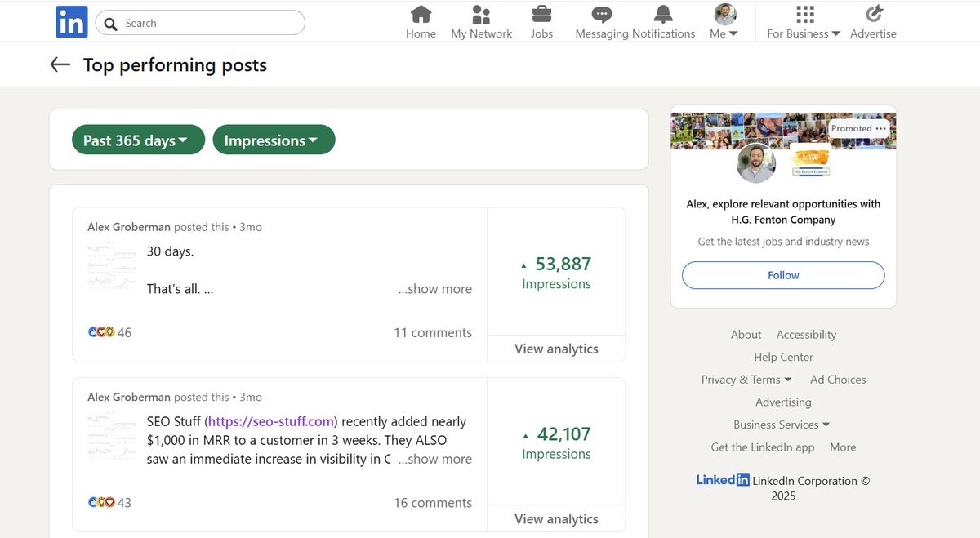Click the LinkedIn logo
The width and height of the screenshot is (980, 538).
[71, 21]
